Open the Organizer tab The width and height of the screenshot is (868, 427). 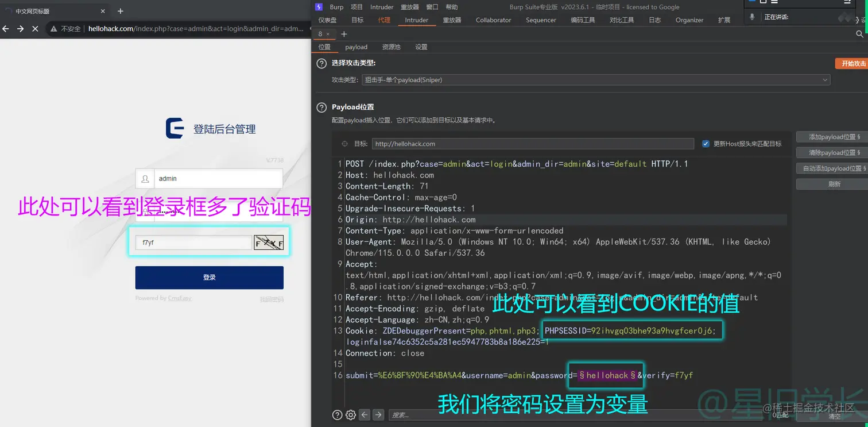click(x=689, y=20)
